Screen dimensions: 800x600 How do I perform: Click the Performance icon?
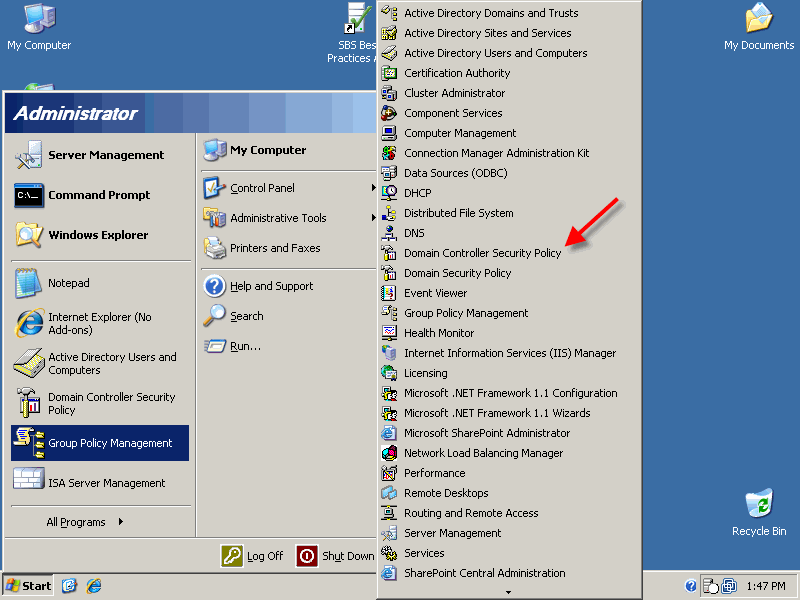tap(389, 473)
